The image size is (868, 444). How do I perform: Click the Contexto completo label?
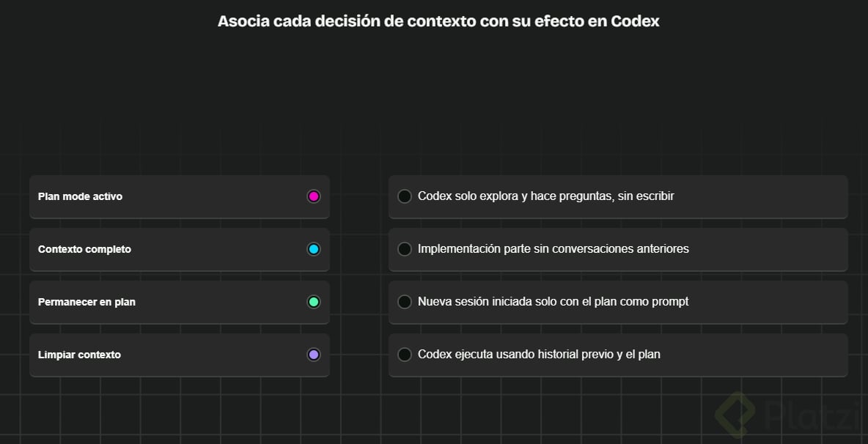pyautogui.click(x=85, y=249)
